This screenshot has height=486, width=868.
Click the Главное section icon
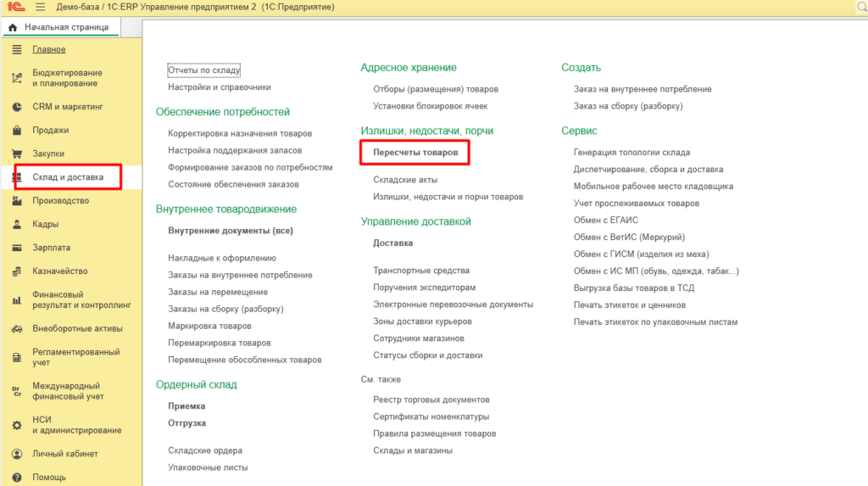[17, 49]
